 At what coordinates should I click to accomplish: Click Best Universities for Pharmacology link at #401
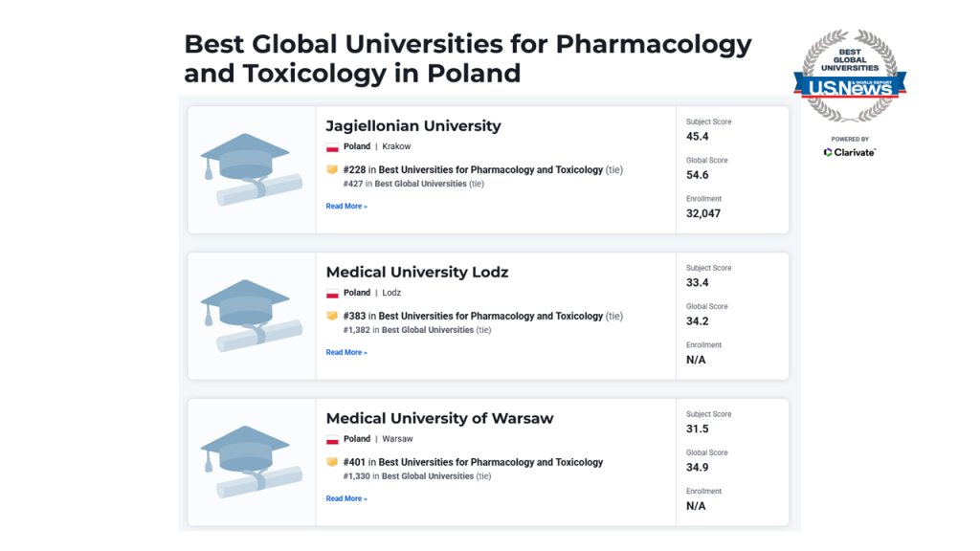pyautogui.click(x=491, y=462)
